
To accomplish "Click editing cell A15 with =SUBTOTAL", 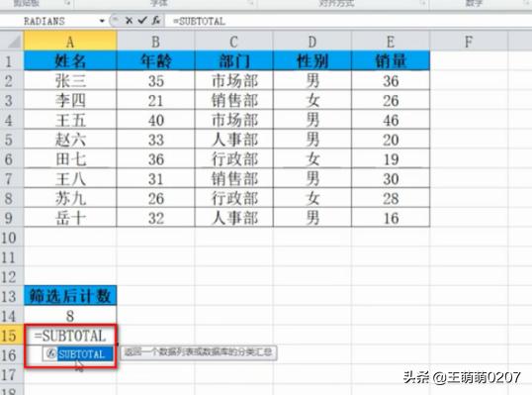I will tap(70, 336).
